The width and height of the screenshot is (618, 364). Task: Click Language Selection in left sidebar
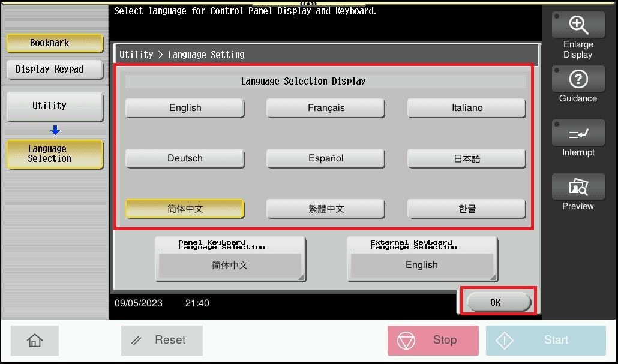click(55, 154)
